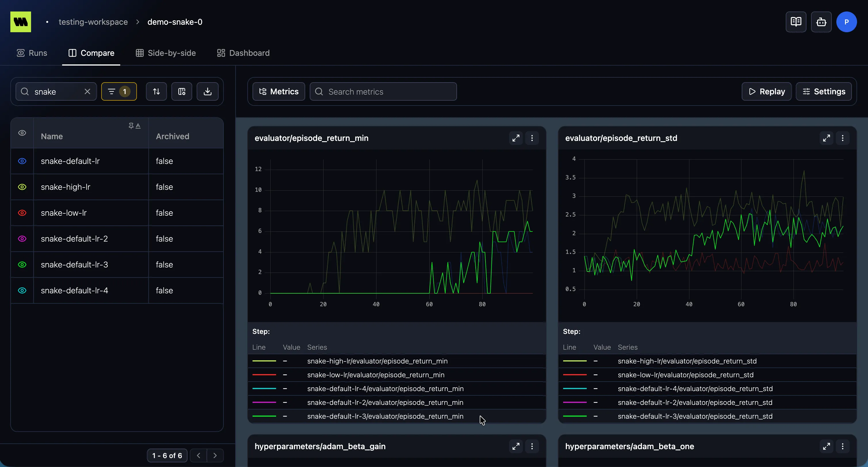
Task: Expand the episode_return_min chart fullscreen
Action: point(516,138)
